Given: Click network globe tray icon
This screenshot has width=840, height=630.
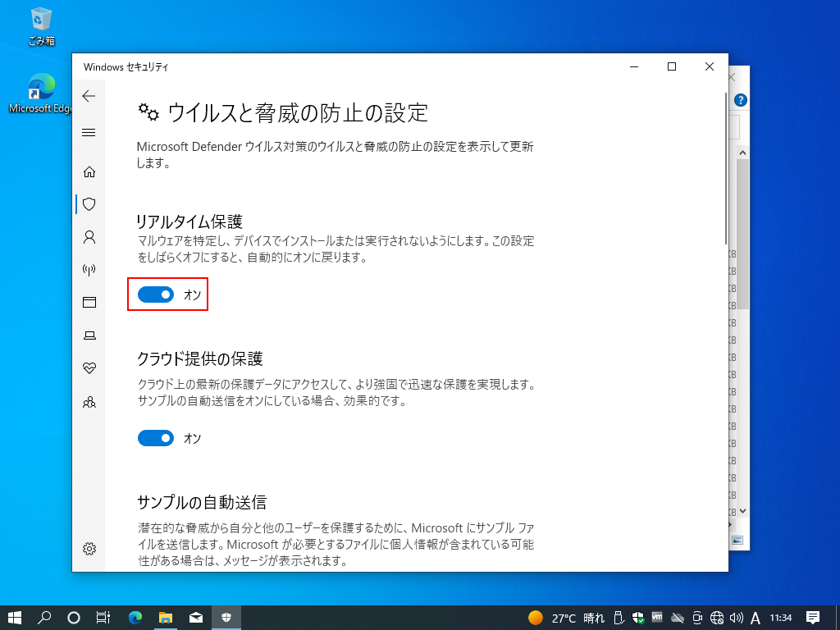Looking at the screenshot, I should (717, 618).
